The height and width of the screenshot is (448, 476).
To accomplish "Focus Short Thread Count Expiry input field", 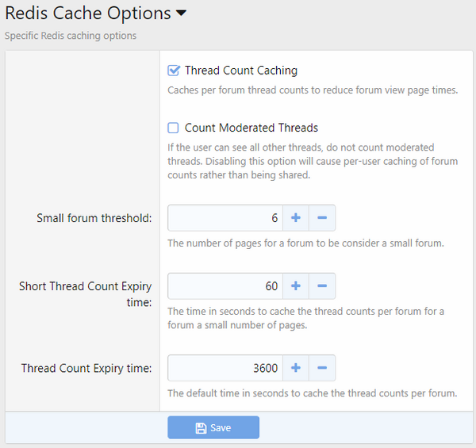I will click(225, 286).
